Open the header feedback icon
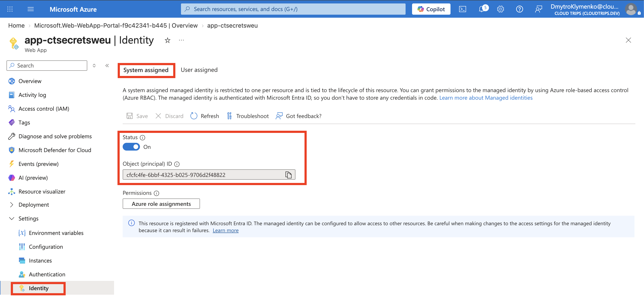Screen dimensions: 644x299 tap(538, 9)
